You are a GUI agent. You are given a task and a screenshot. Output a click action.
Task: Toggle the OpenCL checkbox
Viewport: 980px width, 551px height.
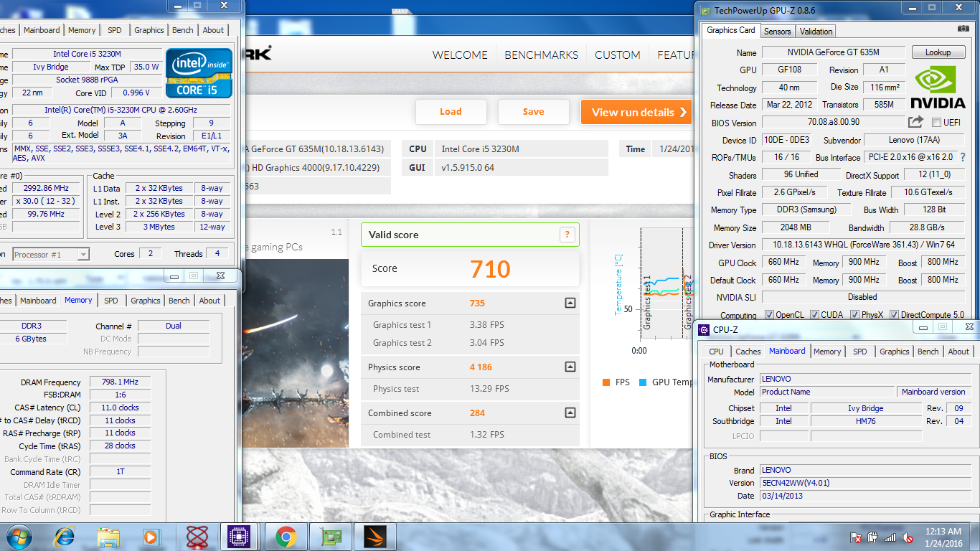click(x=769, y=315)
